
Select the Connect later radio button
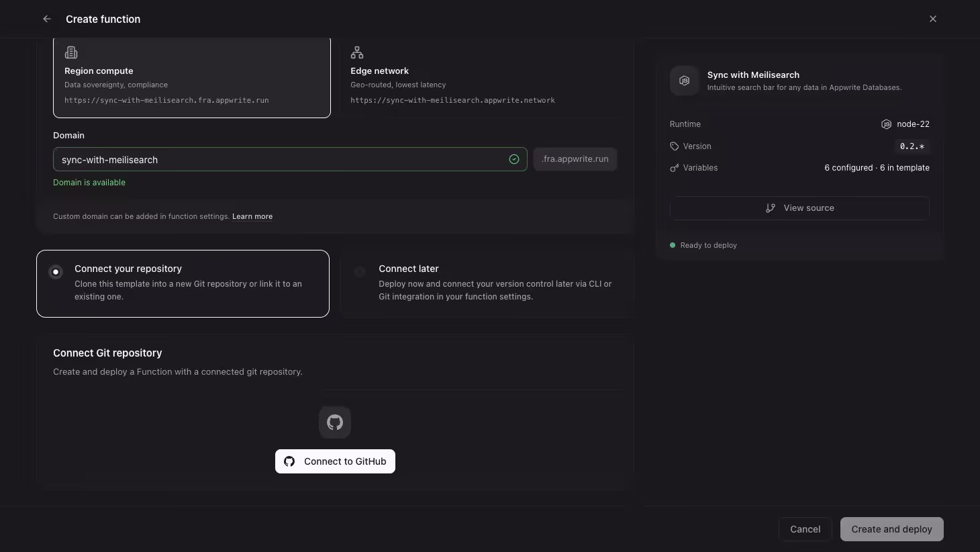pyautogui.click(x=360, y=272)
